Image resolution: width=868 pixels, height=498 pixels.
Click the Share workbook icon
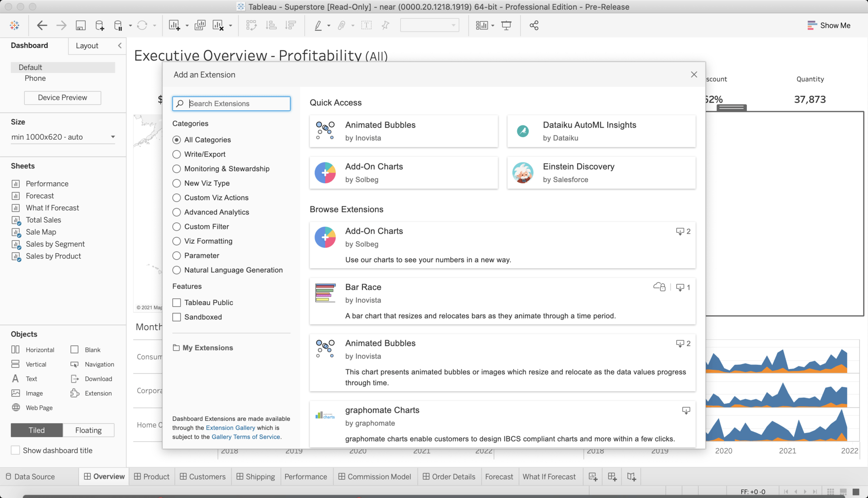click(x=534, y=25)
